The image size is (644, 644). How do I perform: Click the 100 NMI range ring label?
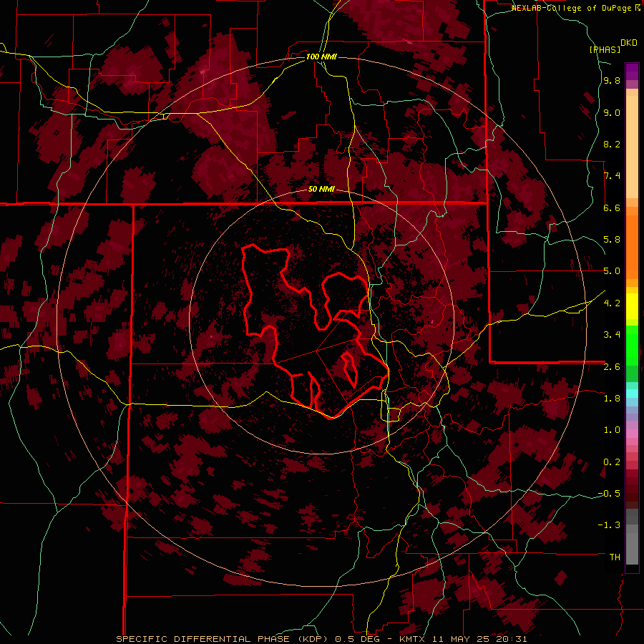[321, 57]
